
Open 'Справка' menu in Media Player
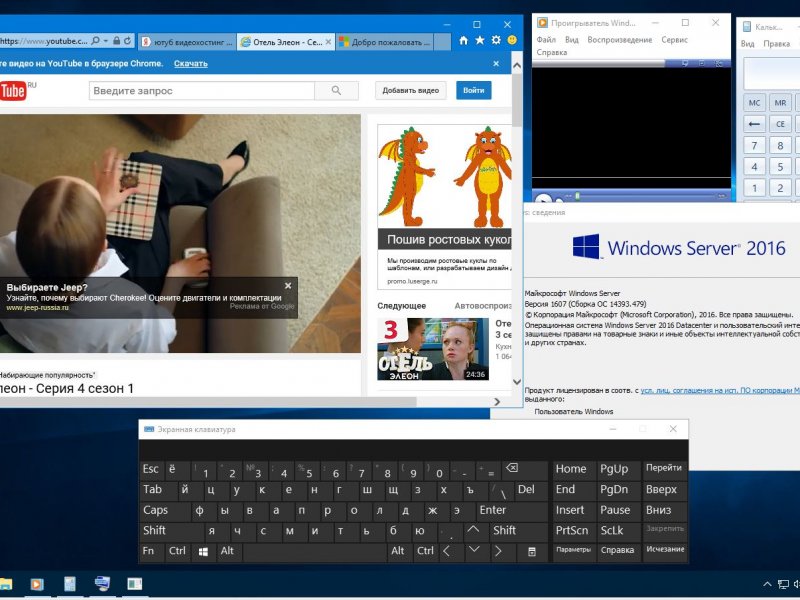552,52
